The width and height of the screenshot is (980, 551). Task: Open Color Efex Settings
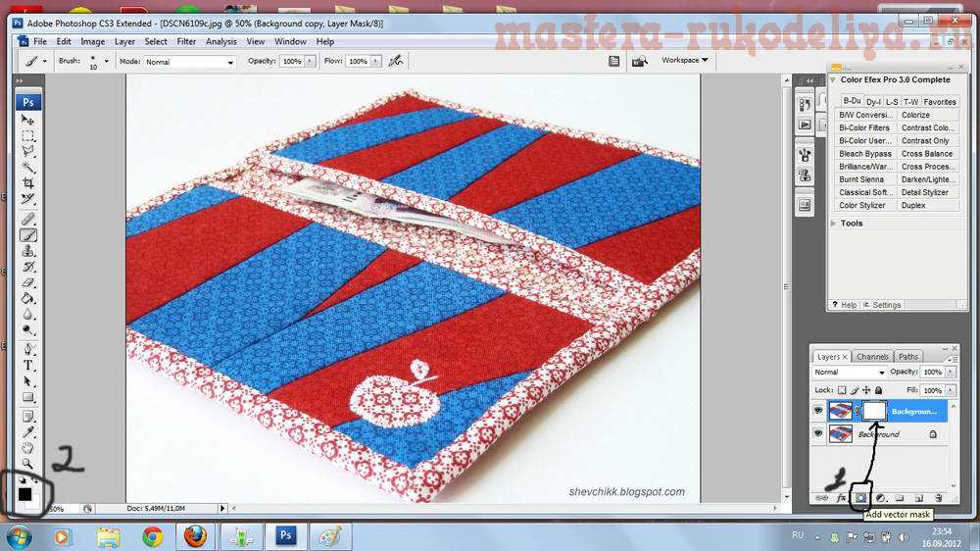coord(882,305)
